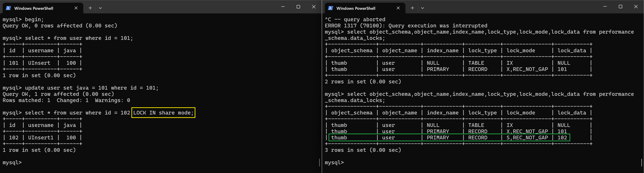Click 'UInsert' username value in left terminal

[39, 63]
